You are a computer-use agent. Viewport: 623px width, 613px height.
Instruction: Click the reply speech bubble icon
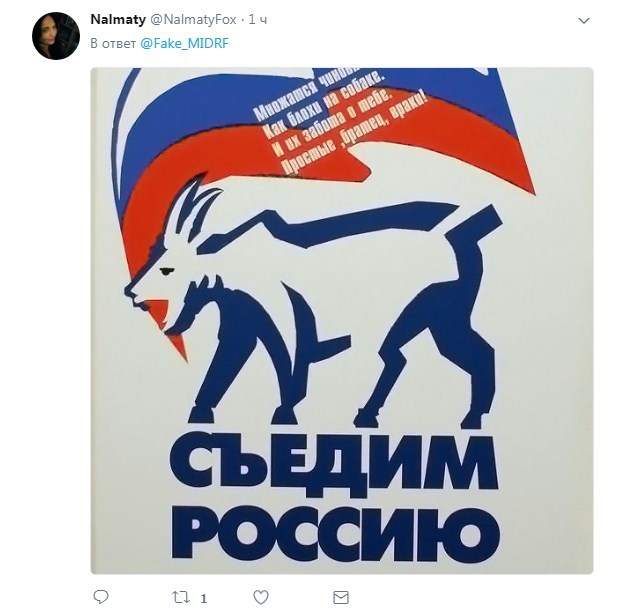tap(101, 597)
